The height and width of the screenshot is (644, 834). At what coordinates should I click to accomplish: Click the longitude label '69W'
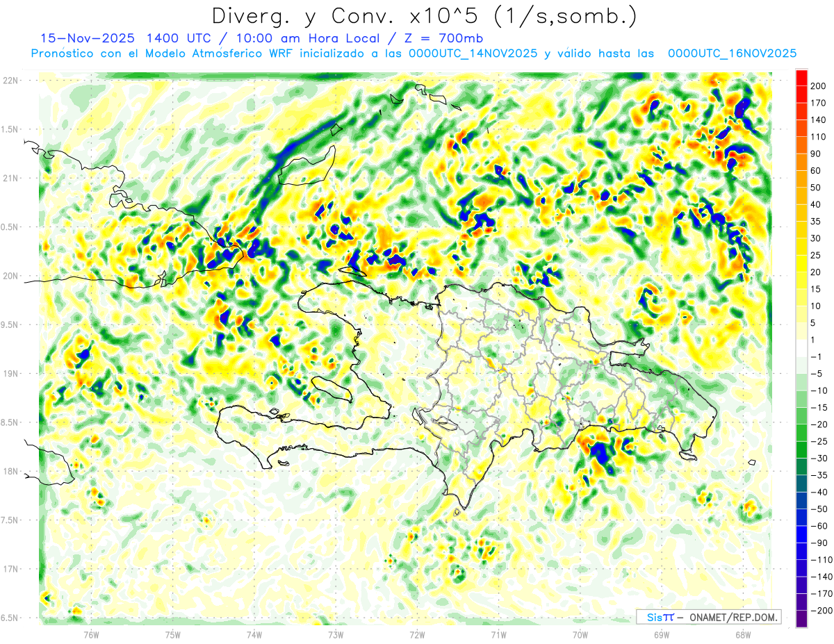coord(660,635)
